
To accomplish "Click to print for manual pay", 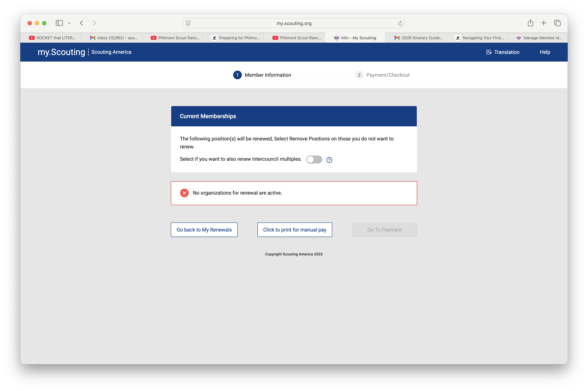I will (x=294, y=229).
